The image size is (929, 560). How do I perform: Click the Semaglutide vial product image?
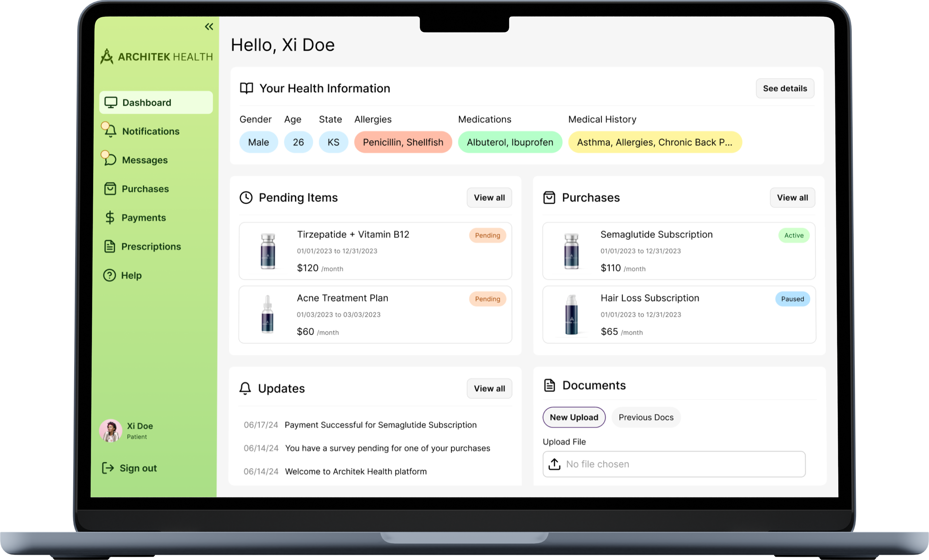point(571,251)
